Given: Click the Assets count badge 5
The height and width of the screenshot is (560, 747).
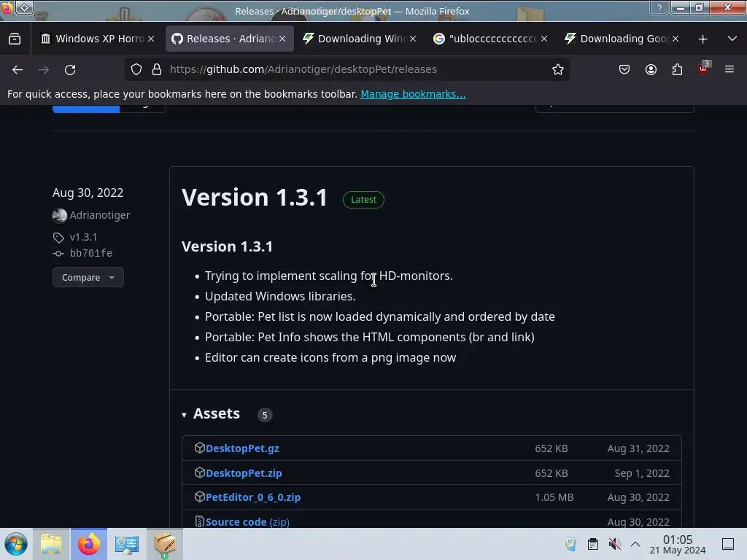Looking at the screenshot, I should (265, 415).
